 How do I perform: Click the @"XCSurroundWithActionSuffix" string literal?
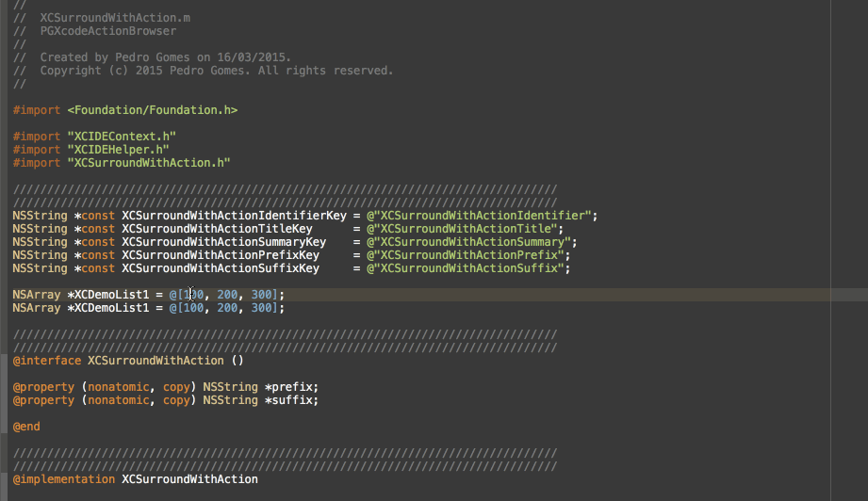point(466,268)
